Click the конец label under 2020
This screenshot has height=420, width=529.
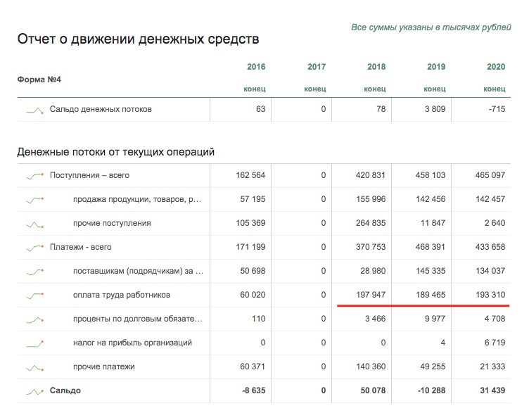point(495,89)
